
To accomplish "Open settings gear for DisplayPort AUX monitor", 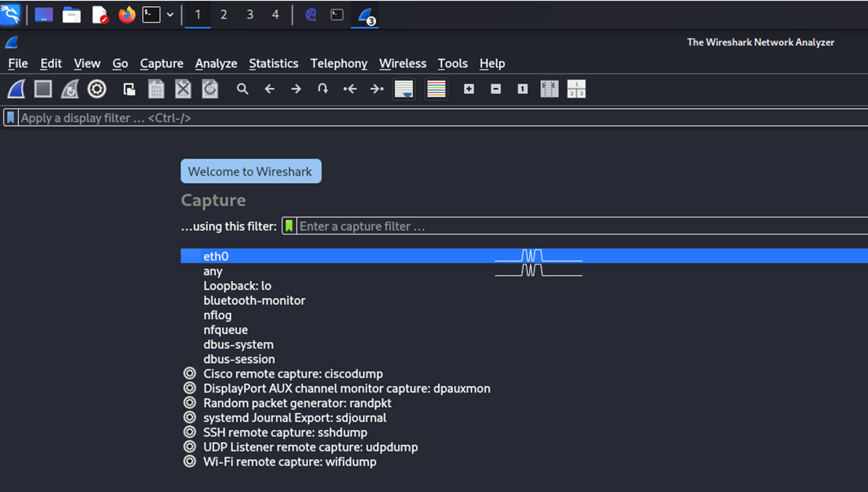I will tap(190, 388).
